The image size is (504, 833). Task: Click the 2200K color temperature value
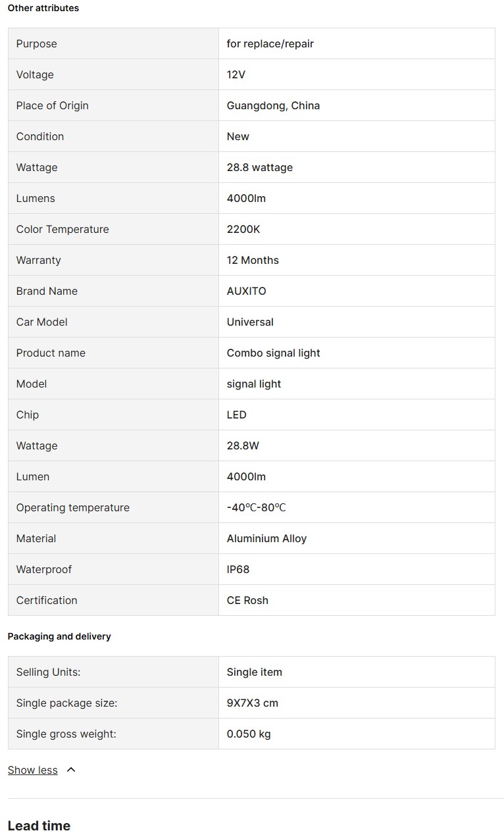coord(243,229)
